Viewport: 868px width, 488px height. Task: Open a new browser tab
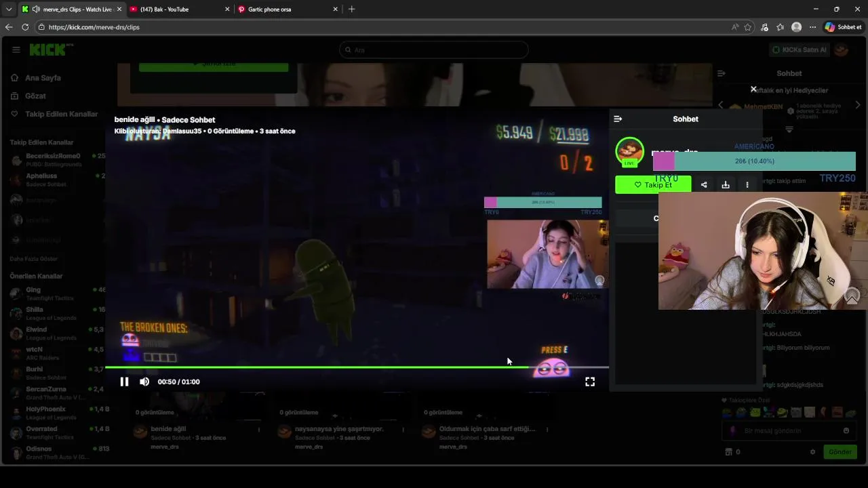(351, 9)
